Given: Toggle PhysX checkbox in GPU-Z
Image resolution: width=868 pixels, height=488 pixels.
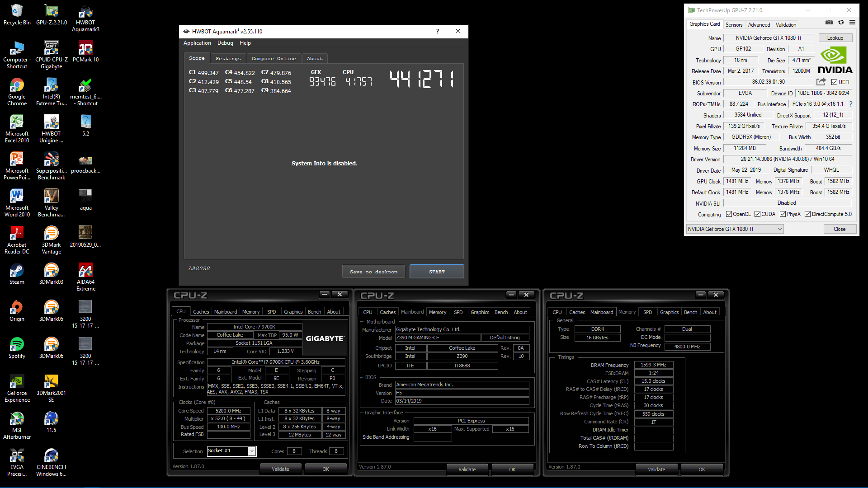Looking at the screenshot, I should coord(783,214).
